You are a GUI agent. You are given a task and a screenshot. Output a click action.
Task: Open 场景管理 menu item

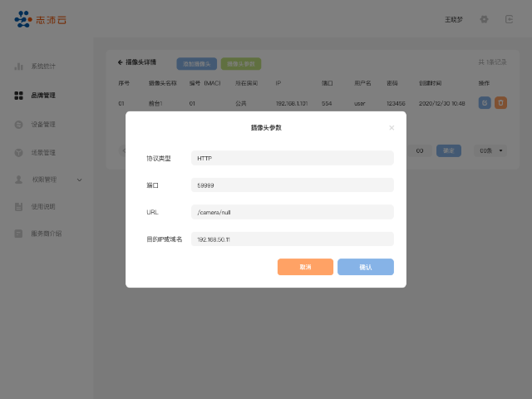click(43, 153)
